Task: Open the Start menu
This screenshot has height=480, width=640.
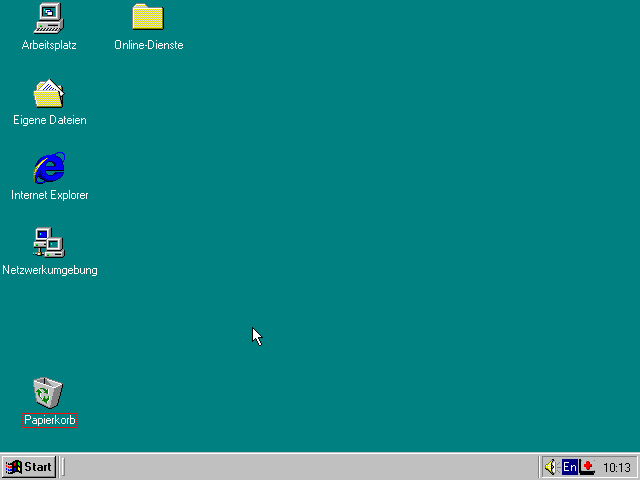Action: coord(29,467)
